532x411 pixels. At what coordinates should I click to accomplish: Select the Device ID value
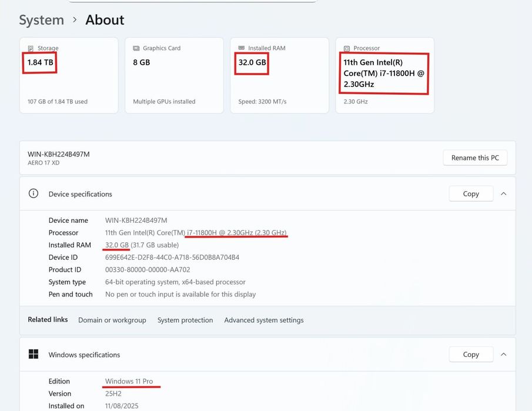[x=172, y=258]
